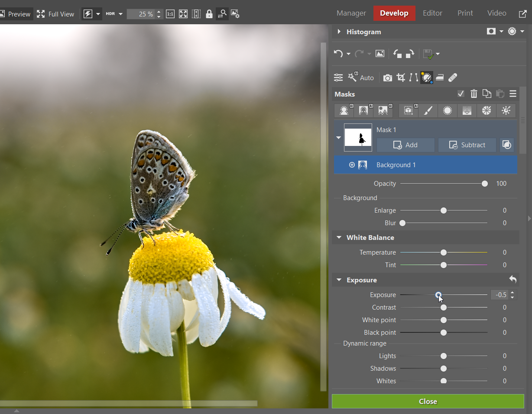Toggle the mask enabled checkmark in Masks panel

(461, 94)
